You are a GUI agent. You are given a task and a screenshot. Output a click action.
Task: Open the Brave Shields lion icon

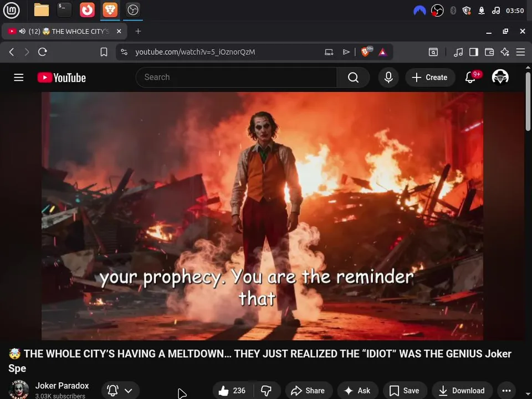pyautogui.click(x=366, y=52)
